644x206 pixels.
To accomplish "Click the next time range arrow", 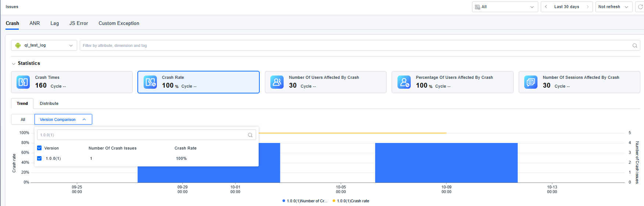I will point(587,7).
